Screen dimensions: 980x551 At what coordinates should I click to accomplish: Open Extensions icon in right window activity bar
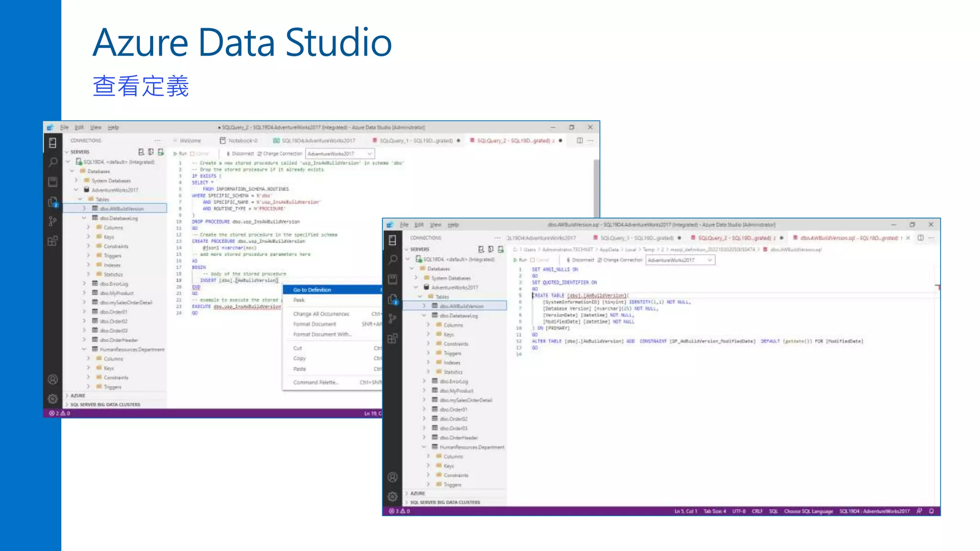click(x=392, y=339)
